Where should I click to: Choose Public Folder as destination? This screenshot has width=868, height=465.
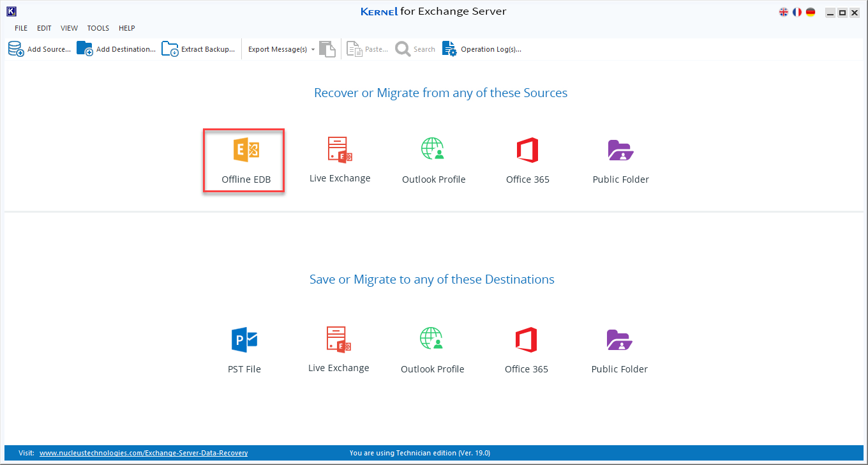click(619, 351)
